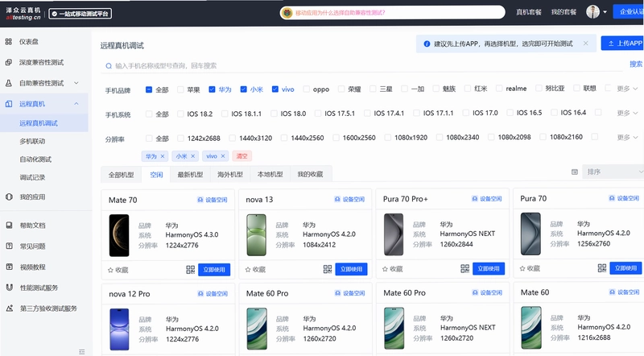Toggle the 全部 checkbox in 手机品牌 row
The height and width of the screenshot is (356, 644).
[149, 89]
